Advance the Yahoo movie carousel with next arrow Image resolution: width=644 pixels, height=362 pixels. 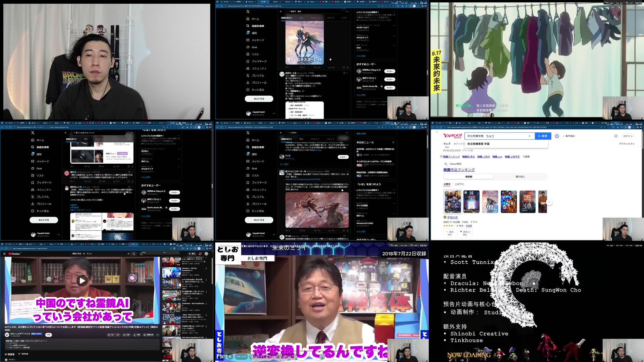coord(549,202)
